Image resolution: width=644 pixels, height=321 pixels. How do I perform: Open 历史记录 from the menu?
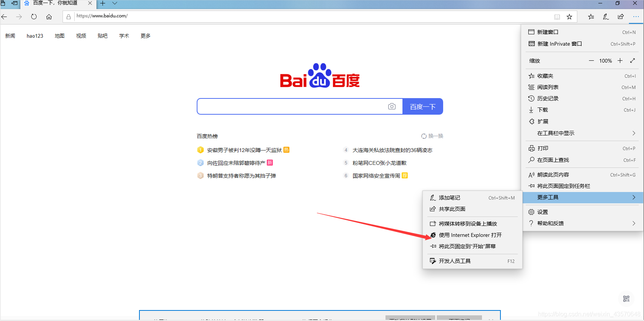coord(582,98)
